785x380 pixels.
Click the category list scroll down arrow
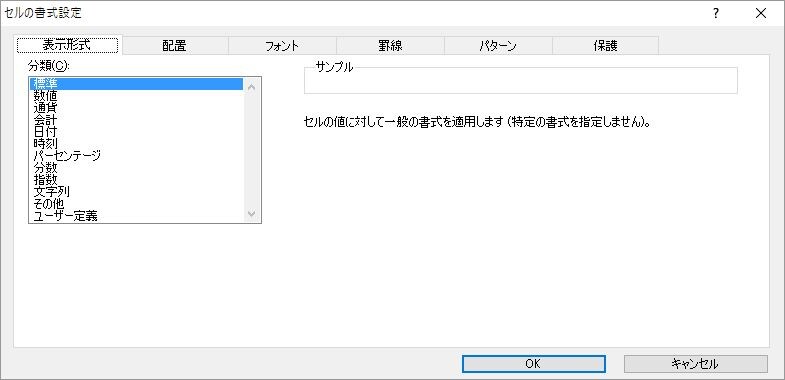coord(252,214)
